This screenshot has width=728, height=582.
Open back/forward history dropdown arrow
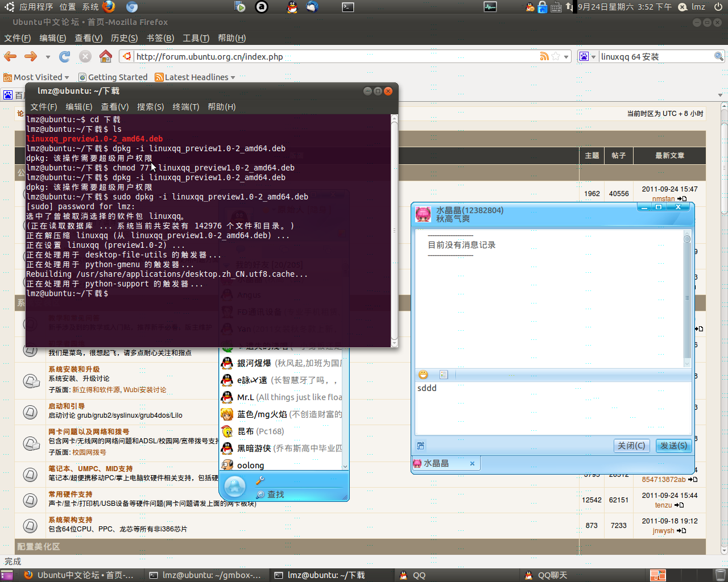coord(48,57)
